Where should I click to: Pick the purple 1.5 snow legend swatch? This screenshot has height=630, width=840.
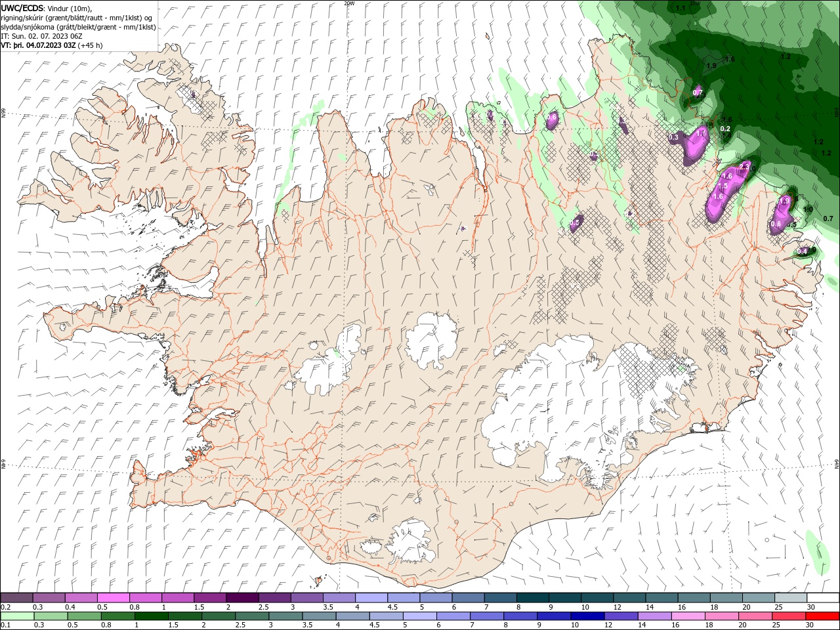coord(210,598)
